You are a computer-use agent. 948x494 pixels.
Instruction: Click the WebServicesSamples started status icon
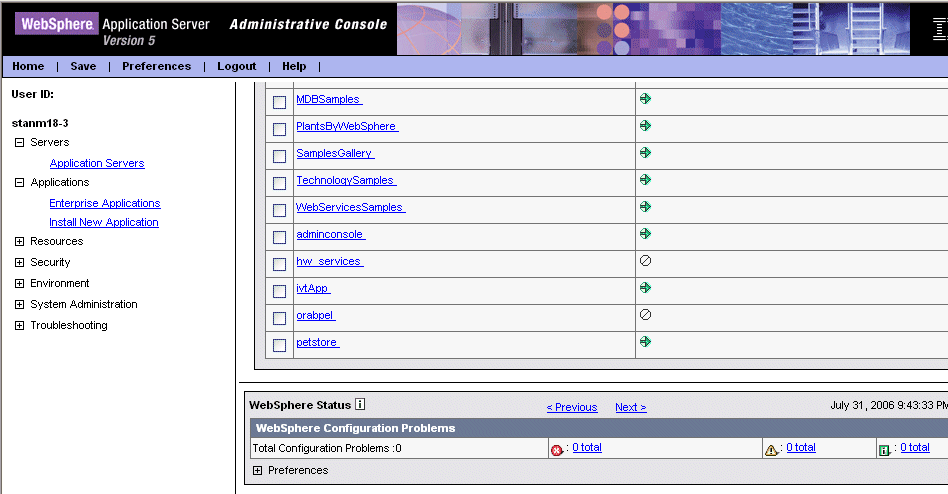coord(645,207)
